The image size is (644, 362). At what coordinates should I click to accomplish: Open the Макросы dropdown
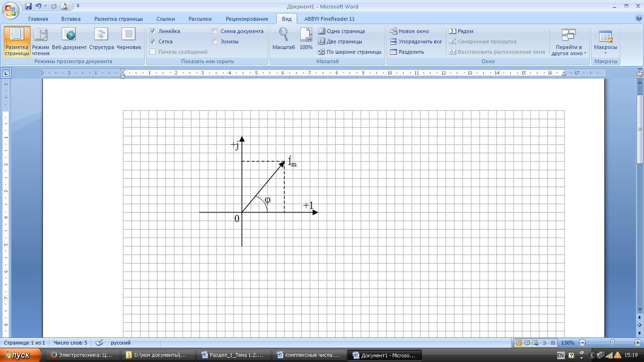coord(605,42)
